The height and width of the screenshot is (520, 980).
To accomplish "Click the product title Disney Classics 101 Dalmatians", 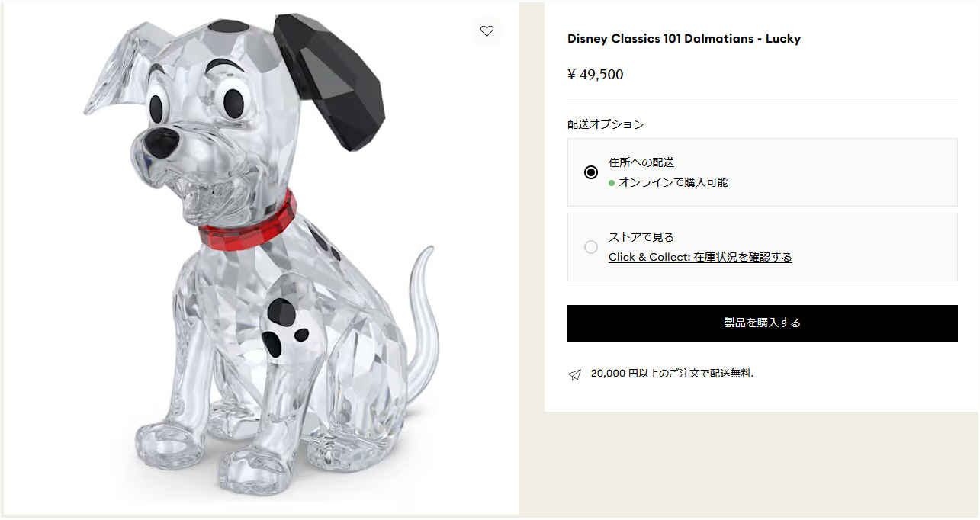I will point(684,38).
